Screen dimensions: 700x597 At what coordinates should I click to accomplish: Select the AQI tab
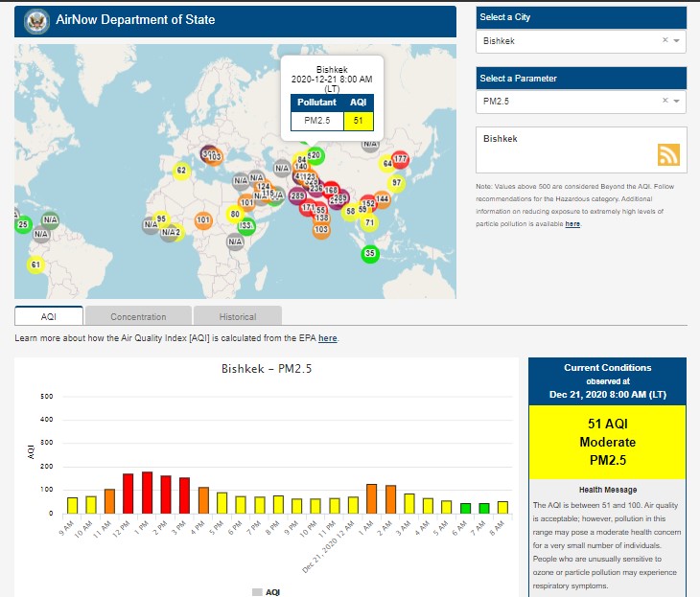(x=49, y=316)
